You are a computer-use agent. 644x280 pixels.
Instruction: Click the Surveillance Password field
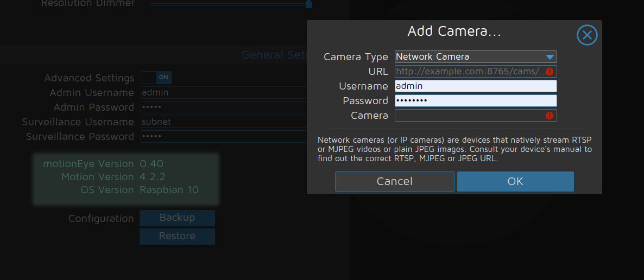coord(224,136)
